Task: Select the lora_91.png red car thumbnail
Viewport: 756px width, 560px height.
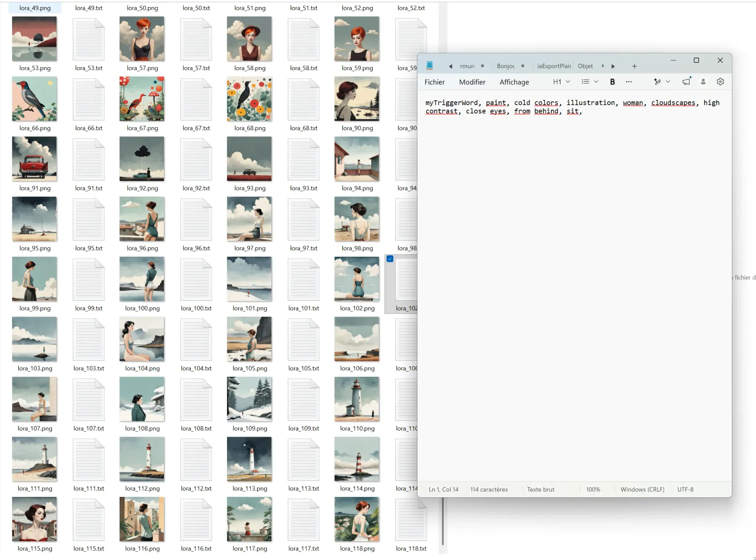Action: (x=34, y=159)
